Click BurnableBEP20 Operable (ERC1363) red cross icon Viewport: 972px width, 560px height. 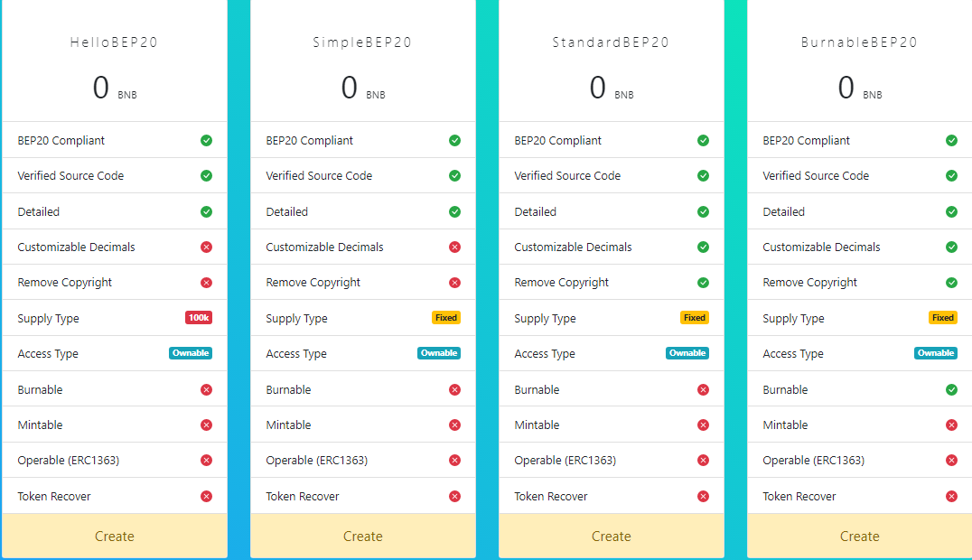coord(951,460)
